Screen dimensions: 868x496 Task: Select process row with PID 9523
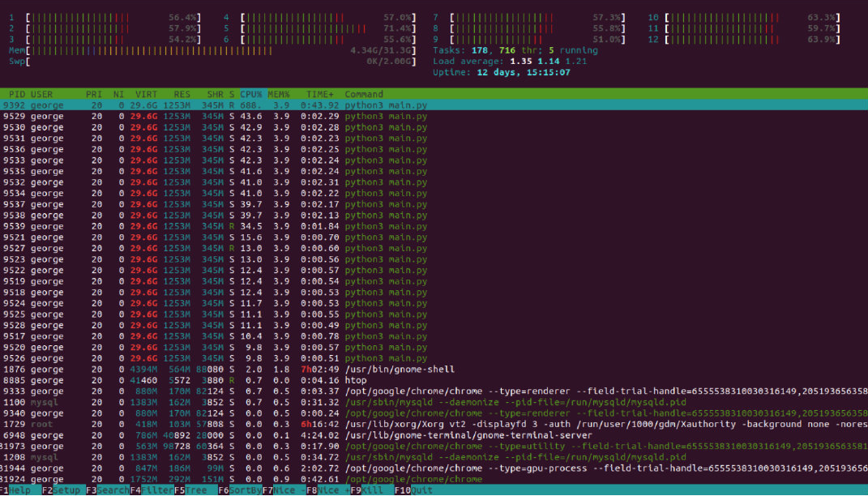click(434, 259)
